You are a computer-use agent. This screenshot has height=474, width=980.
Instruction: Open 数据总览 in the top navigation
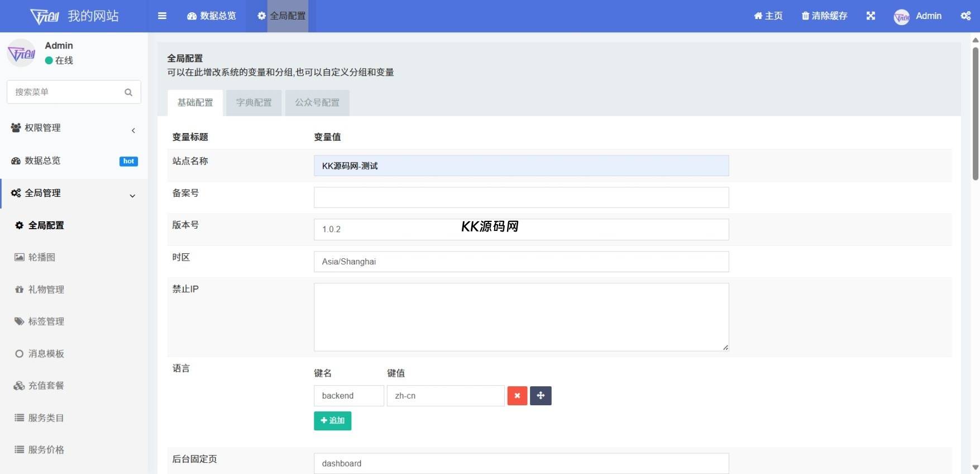click(x=212, y=16)
